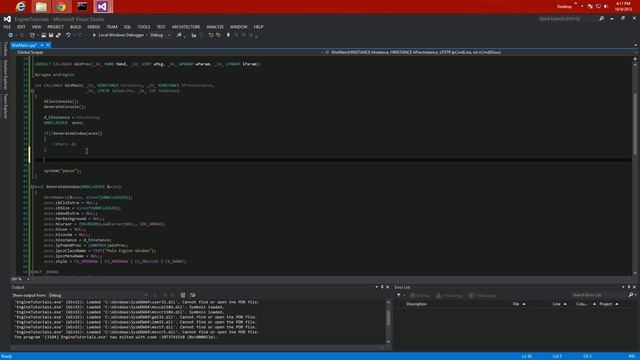Image resolution: width=640 pixels, height=360 pixels.
Task: Click the Error List filter funnel icon
Action: click(x=399, y=295)
